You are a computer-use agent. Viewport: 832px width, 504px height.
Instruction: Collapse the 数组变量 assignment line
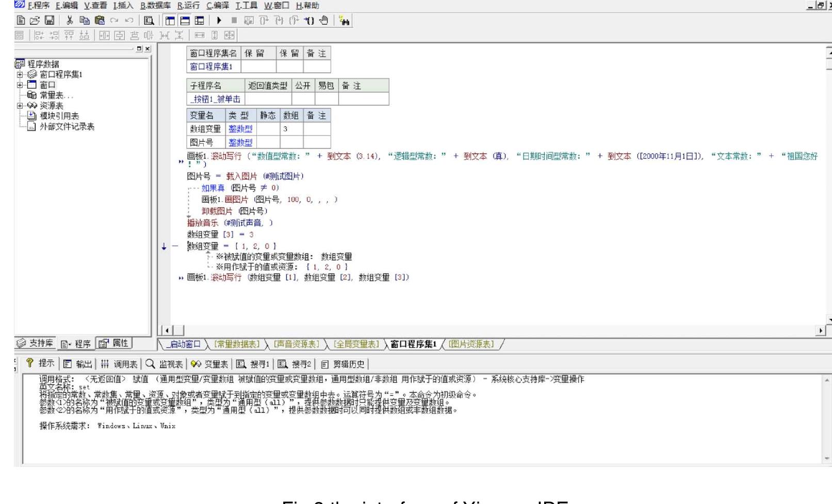coord(175,246)
